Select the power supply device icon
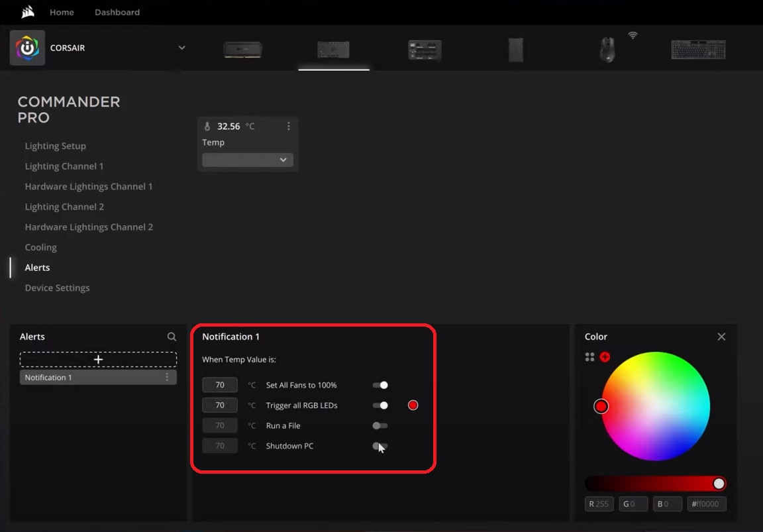 425,50
